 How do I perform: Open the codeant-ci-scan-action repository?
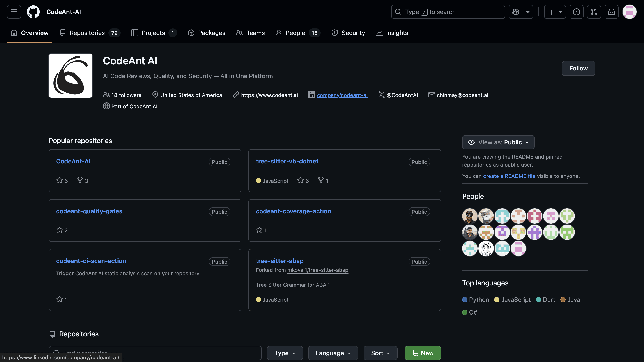[x=91, y=261]
